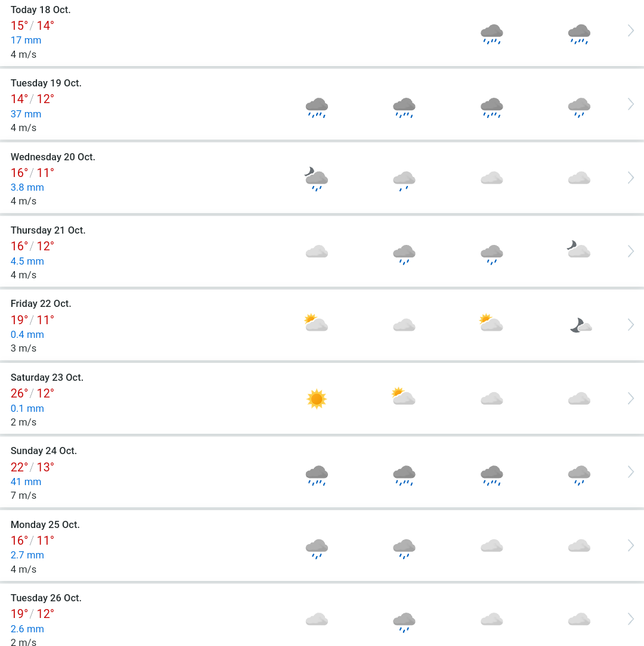Click Tuesday 26 Oct. rain cloud icon
The image size is (644, 646).
click(x=404, y=622)
